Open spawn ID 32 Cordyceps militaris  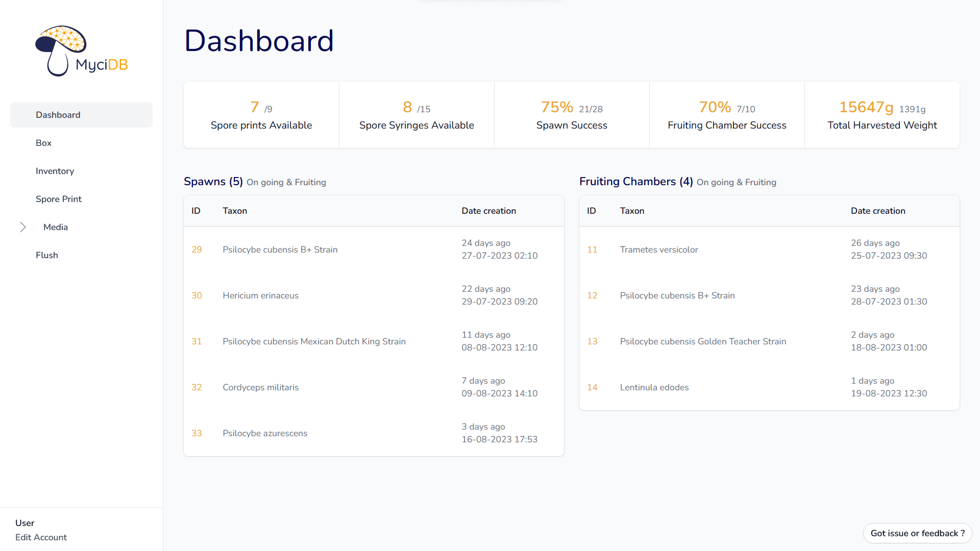pos(197,387)
